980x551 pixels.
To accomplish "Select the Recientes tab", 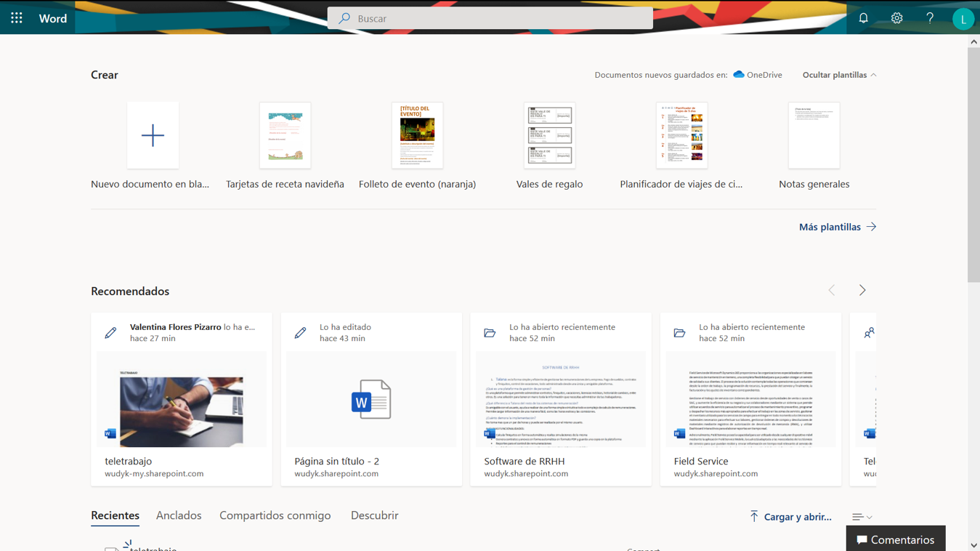I will 115,515.
